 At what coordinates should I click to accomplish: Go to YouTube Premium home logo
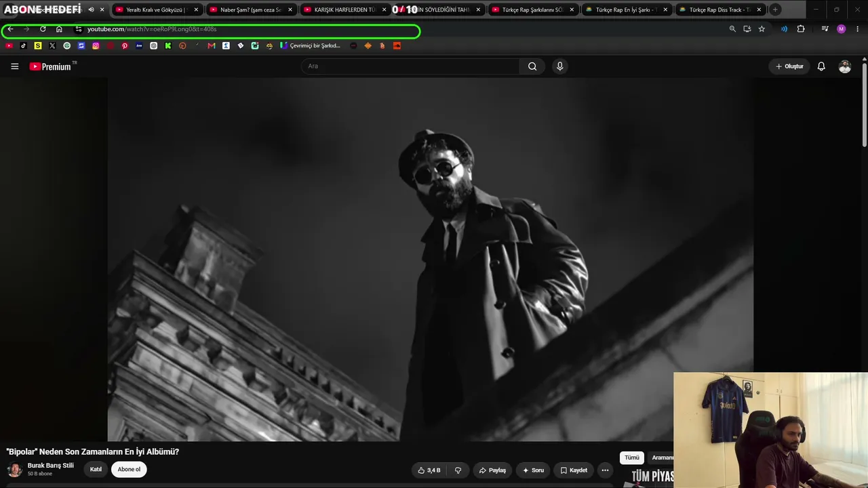tap(50, 66)
